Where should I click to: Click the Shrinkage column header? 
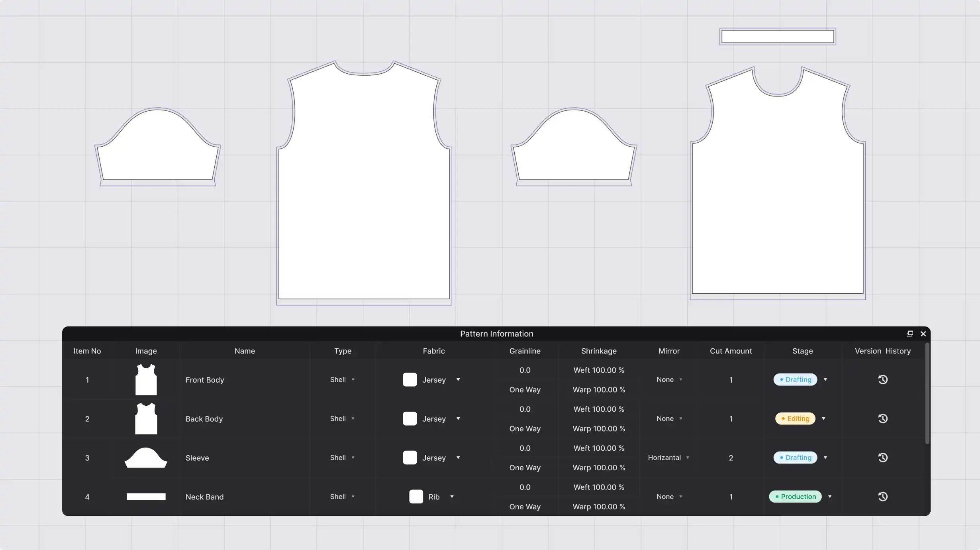599,351
